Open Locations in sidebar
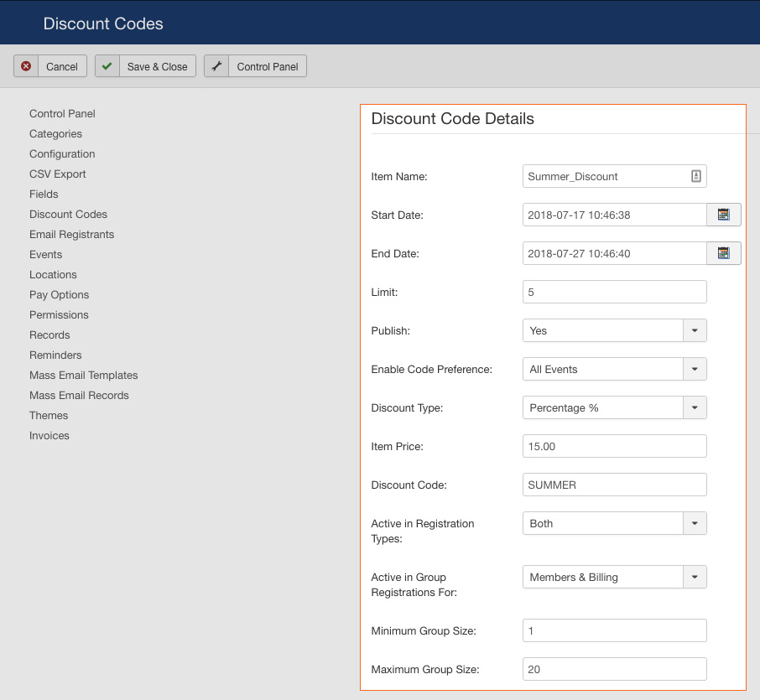The width and height of the screenshot is (760, 700). point(53,275)
